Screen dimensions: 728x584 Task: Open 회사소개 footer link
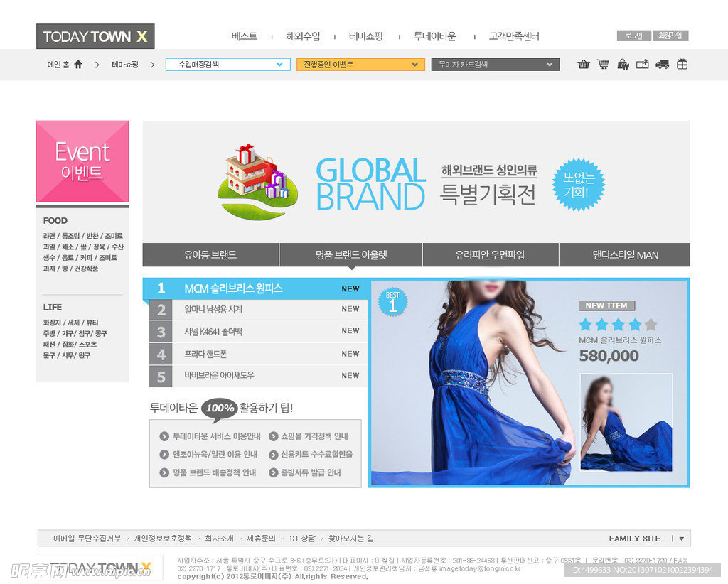(x=219, y=539)
